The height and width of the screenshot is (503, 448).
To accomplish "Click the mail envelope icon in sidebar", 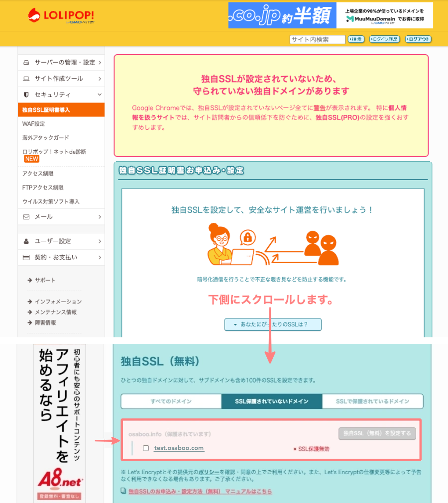I will (x=26, y=217).
